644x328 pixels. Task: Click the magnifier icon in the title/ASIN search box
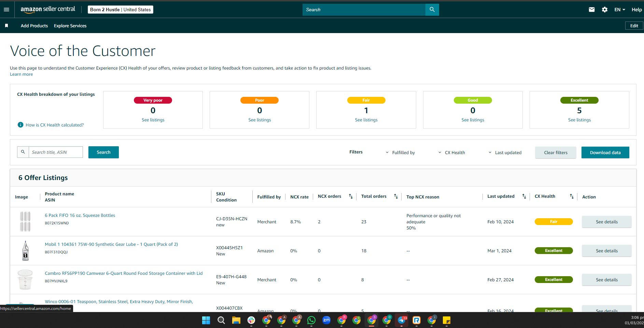pyautogui.click(x=23, y=152)
